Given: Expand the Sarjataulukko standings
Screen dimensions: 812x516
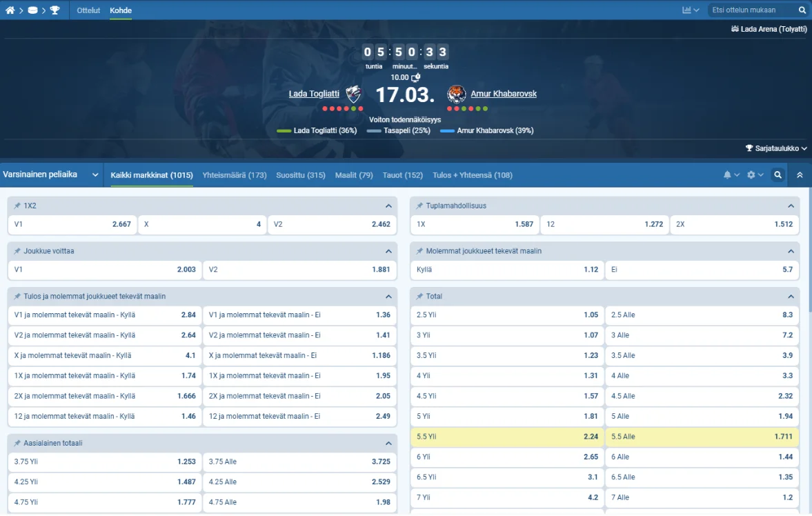Looking at the screenshot, I should [x=775, y=148].
